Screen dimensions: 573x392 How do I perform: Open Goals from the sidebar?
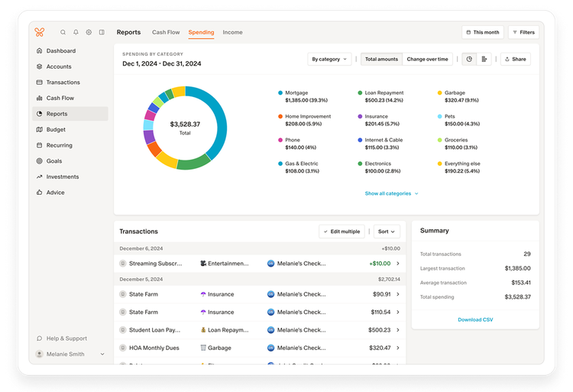[53, 161]
